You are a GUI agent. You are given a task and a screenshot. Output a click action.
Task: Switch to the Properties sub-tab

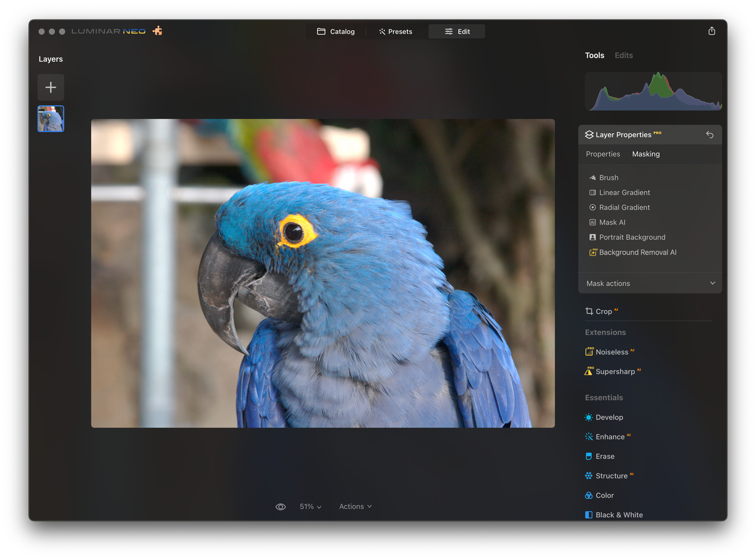[x=603, y=154]
